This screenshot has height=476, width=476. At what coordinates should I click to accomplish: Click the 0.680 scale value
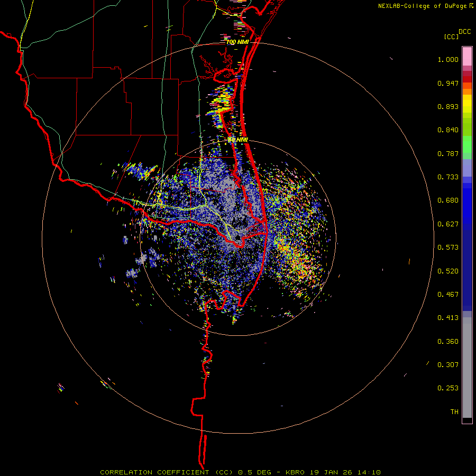click(448, 200)
